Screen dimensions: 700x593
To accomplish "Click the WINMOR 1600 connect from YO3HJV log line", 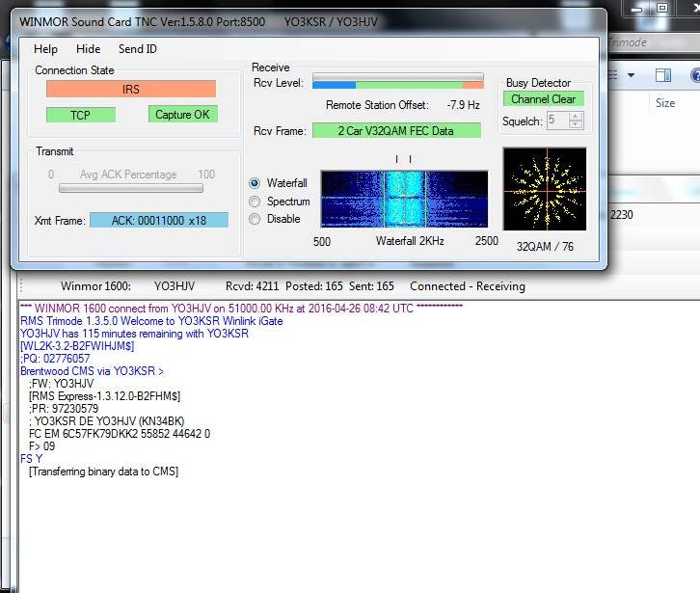I will click(241, 309).
